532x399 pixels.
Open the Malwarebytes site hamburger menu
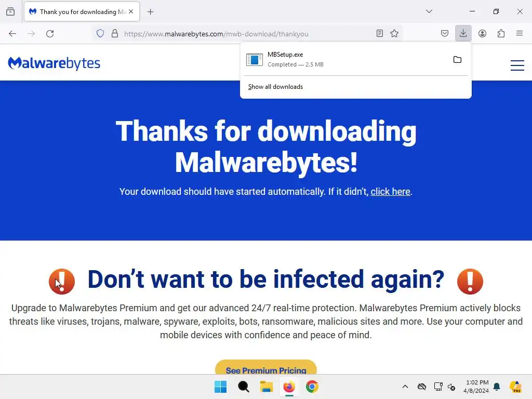point(517,65)
